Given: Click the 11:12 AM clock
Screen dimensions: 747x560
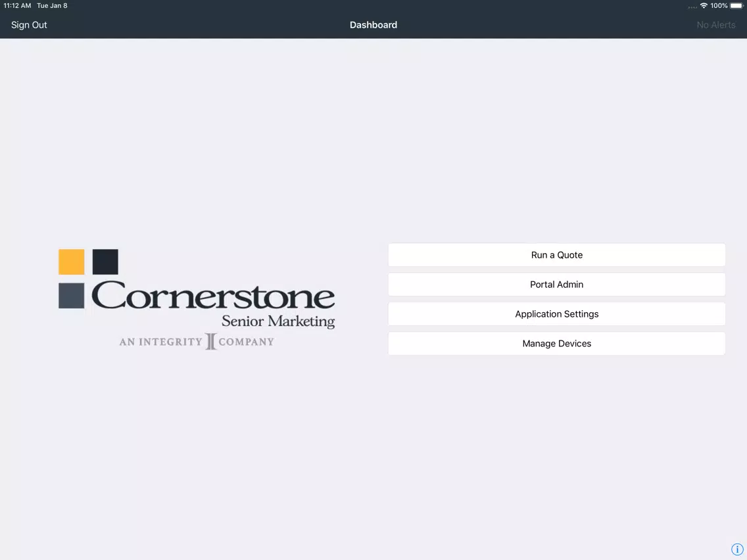Looking at the screenshot, I should pos(17,6).
